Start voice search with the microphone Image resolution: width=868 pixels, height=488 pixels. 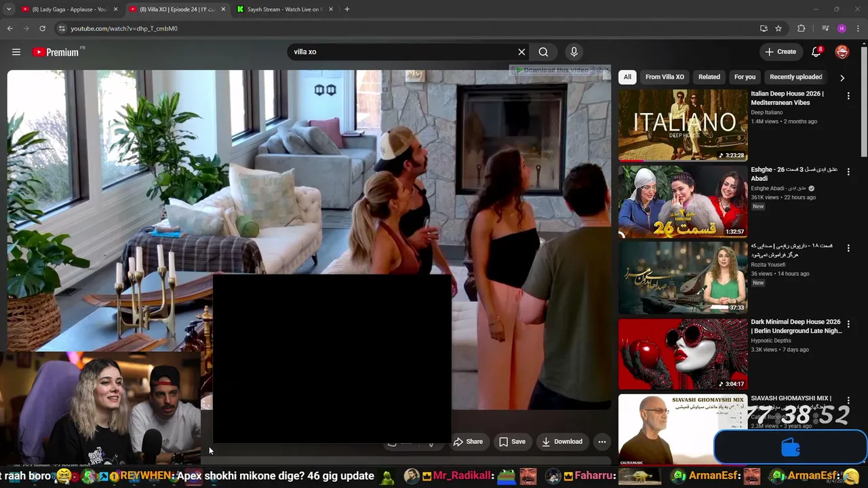pos(574,52)
